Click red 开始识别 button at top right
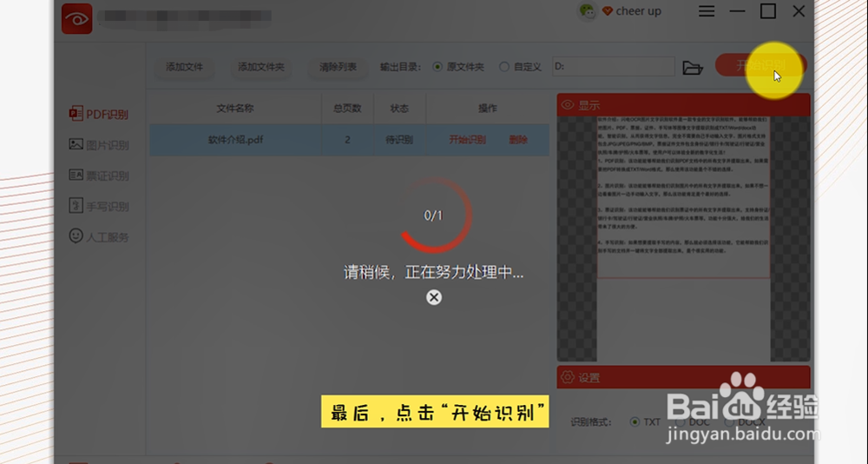868x464 pixels. point(760,65)
